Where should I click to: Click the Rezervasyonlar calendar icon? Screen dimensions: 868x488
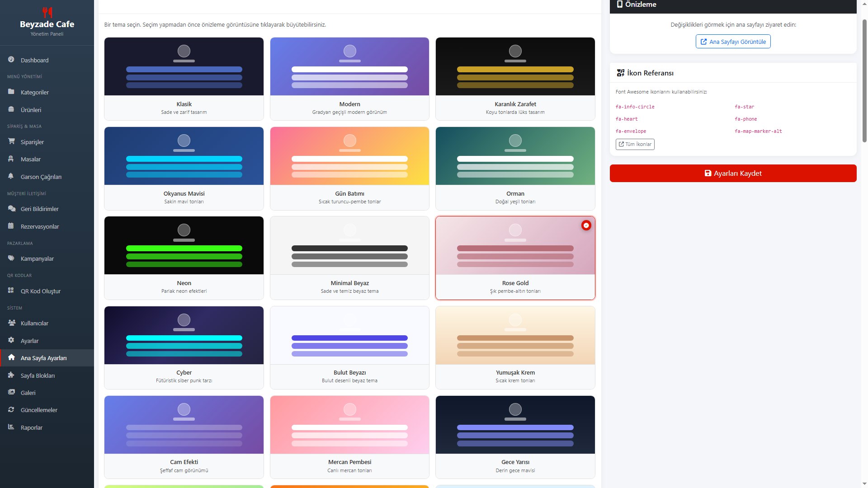pos(11,226)
